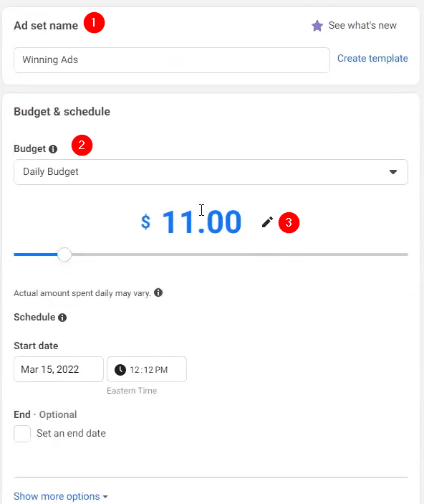Click the 12:12 PM start time field
This screenshot has height=504, width=424.
147,369
